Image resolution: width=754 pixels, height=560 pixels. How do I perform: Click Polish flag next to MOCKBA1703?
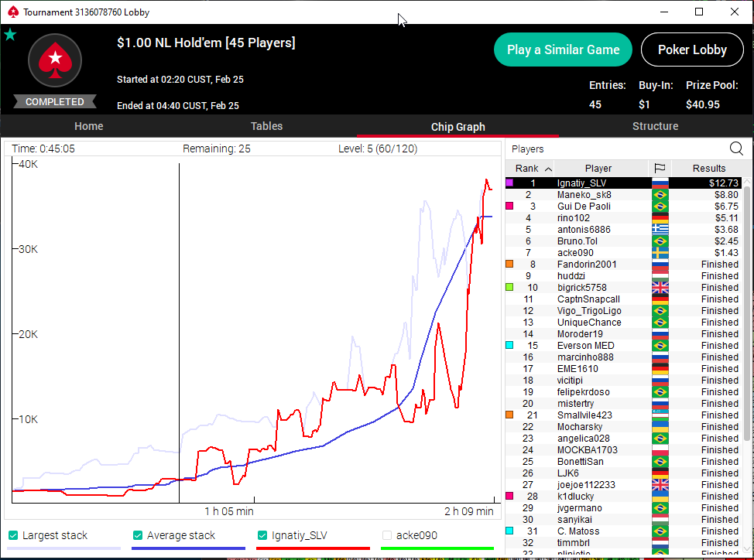coord(660,450)
